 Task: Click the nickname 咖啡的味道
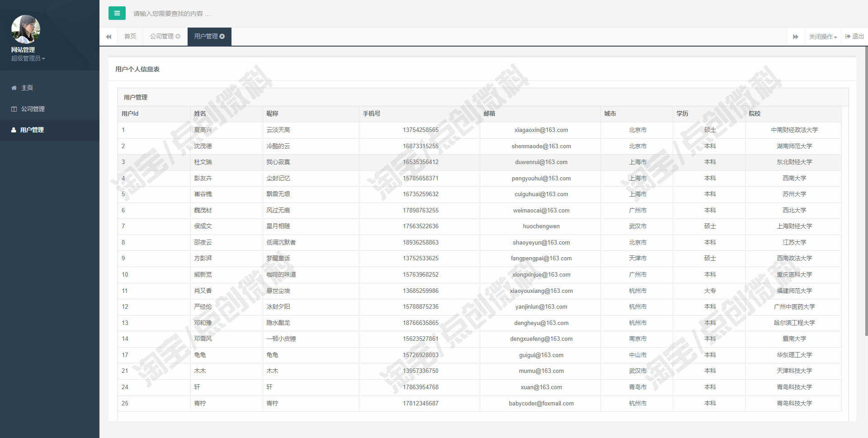(281, 274)
